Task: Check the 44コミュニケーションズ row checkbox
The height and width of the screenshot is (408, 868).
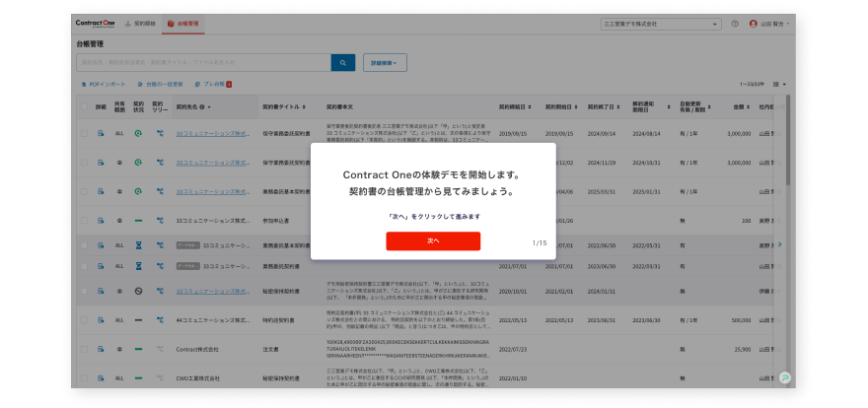Action: pos(84,320)
